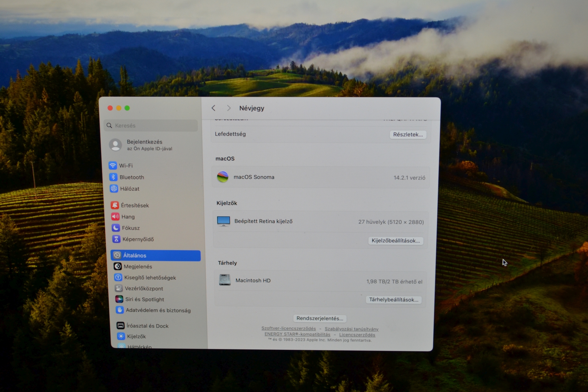The image size is (588, 392).
Task: Open Íróasztal és Dock settings
Action: 120,326
